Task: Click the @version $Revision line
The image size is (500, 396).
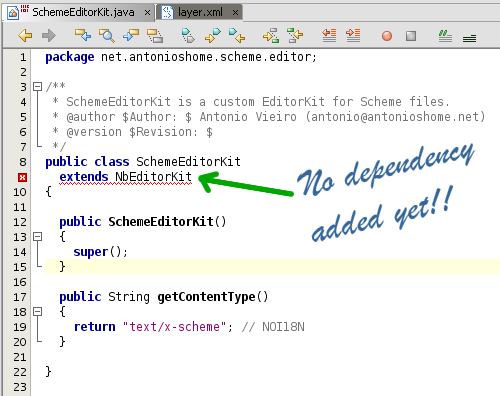Action: (132, 132)
